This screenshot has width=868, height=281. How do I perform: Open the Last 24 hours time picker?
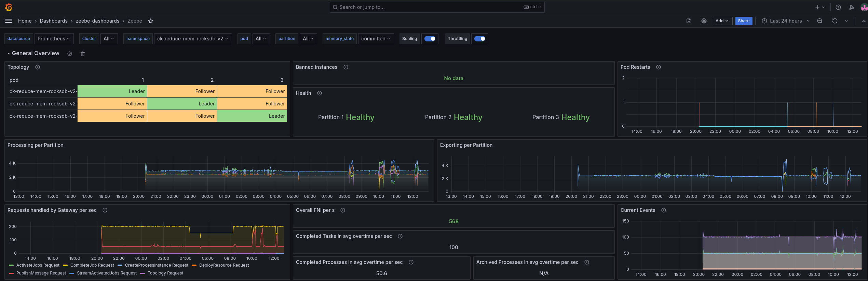coord(786,21)
